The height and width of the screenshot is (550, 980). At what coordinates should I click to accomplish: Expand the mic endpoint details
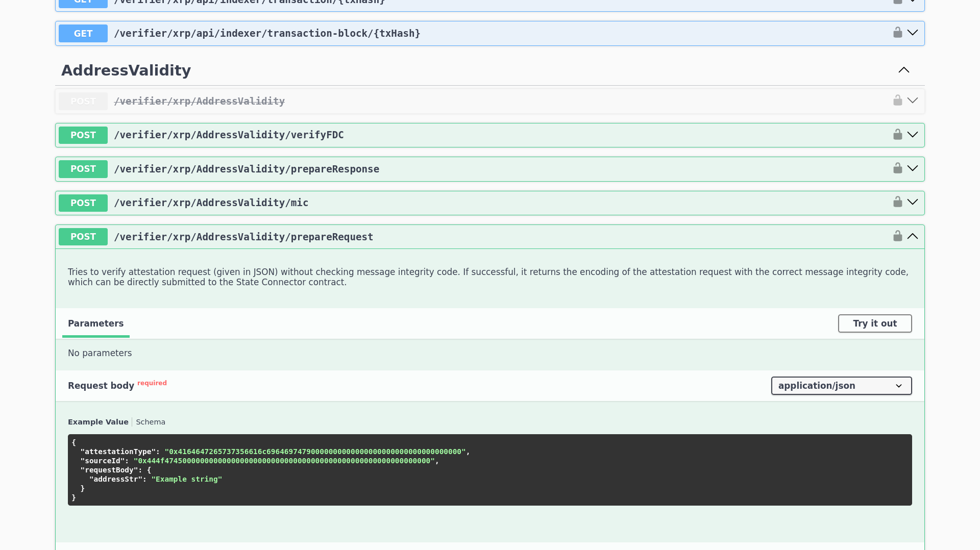[913, 202]
